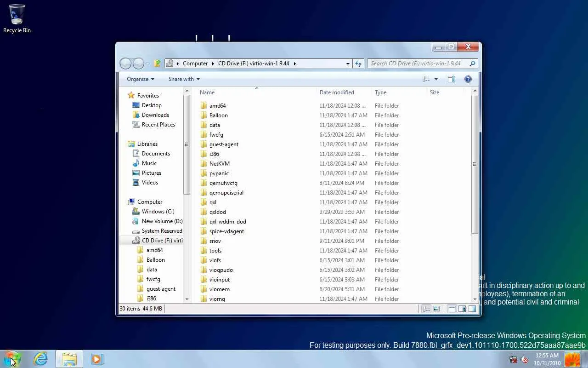
Task: Click the change view icon in the toolbar
Action: click(x=426, y=79)
